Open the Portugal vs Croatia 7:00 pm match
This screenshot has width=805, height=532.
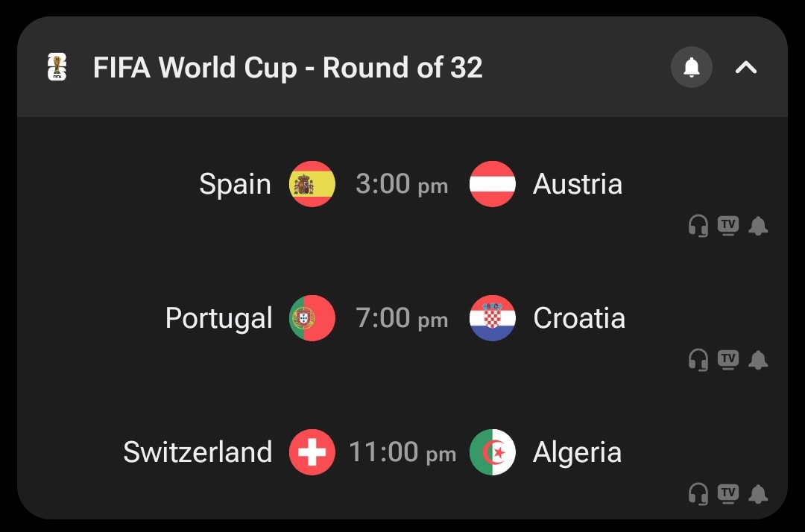point(402,318)
